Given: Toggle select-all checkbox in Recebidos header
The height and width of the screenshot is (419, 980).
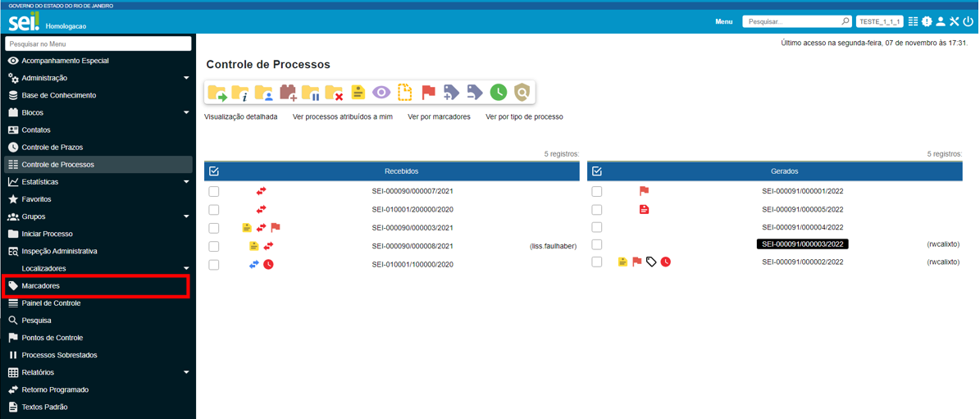Looking at the screenshot, I should (x=214, y=171).
